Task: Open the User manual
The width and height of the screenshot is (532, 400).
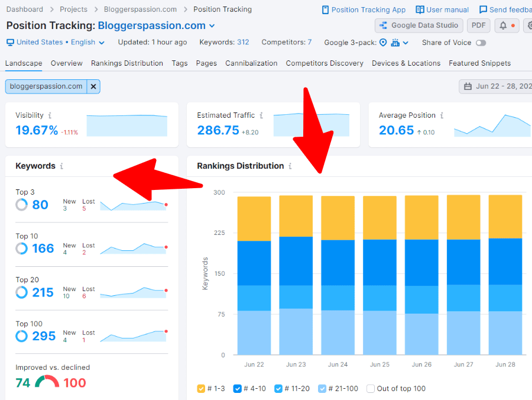Action: point(442,9)
